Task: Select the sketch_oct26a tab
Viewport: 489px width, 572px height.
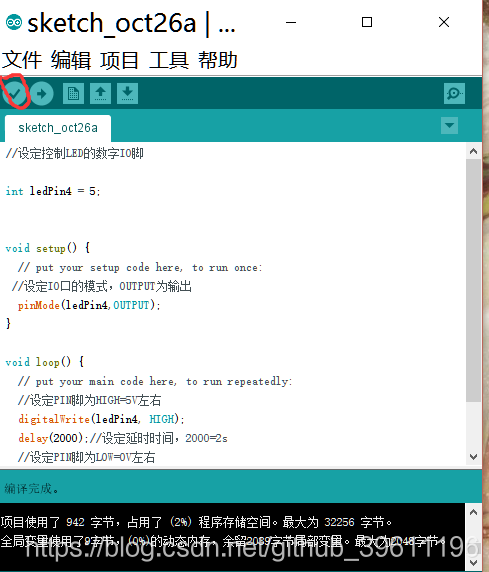Action: tap(58, 128)
